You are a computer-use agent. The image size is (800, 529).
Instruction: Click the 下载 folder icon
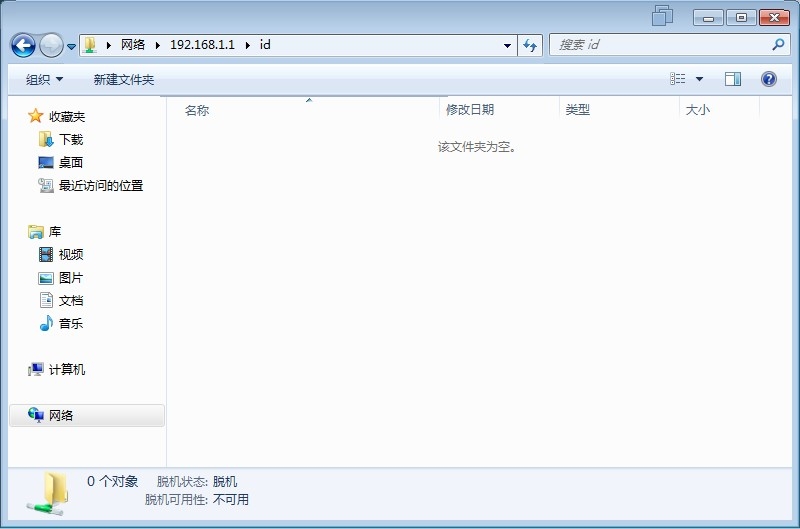[45, 139]
